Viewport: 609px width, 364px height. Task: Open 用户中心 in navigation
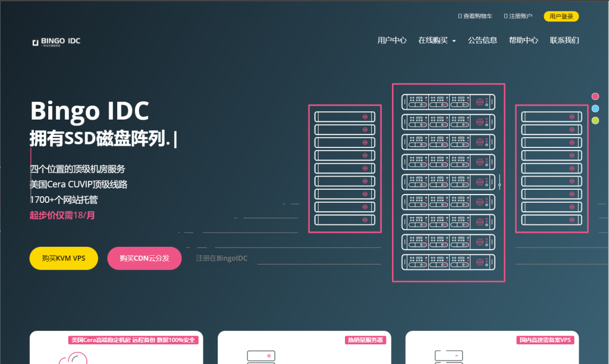tap(392, 40)
